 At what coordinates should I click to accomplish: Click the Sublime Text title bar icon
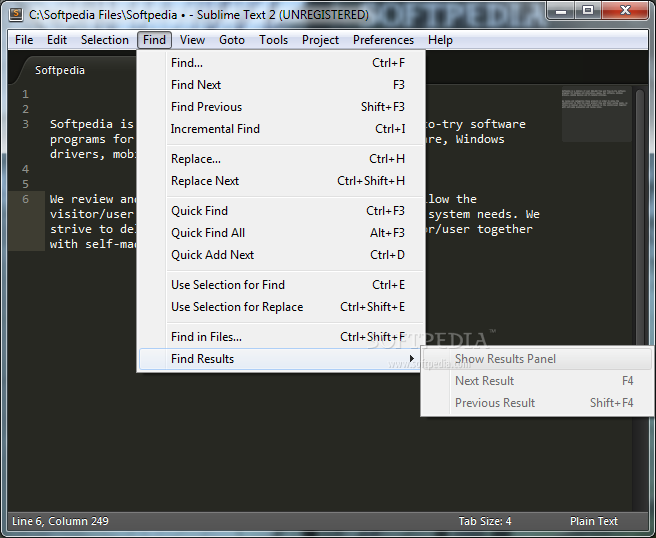(x=16, y=14)
